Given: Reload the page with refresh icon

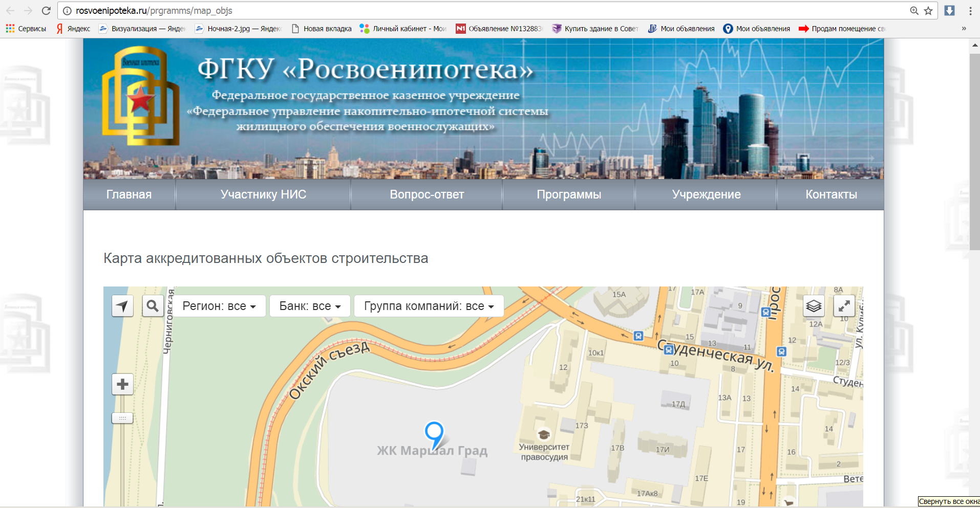Looking at the screenshot, I should 46,11.
